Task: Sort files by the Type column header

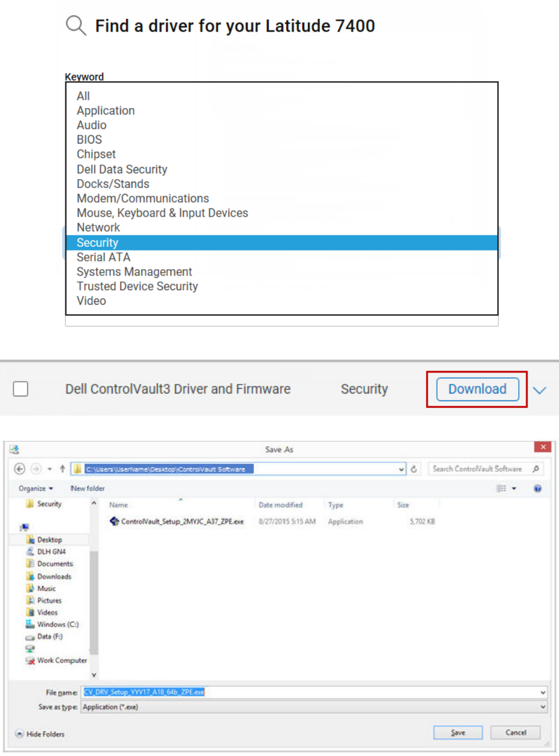Action: tap(336, 505)
